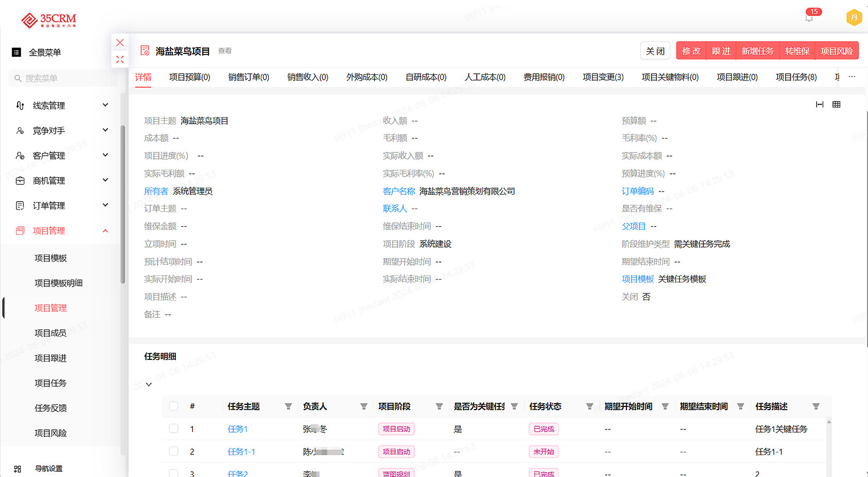Click the sidebar vertical scrollbar

coord(123,203)
